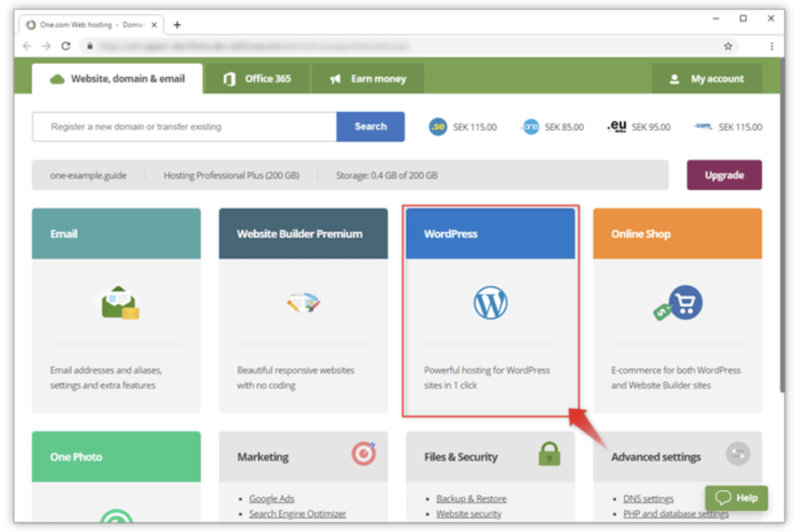
Task: Click the one-example.guide domain name
Action: [x=88, y=175]
